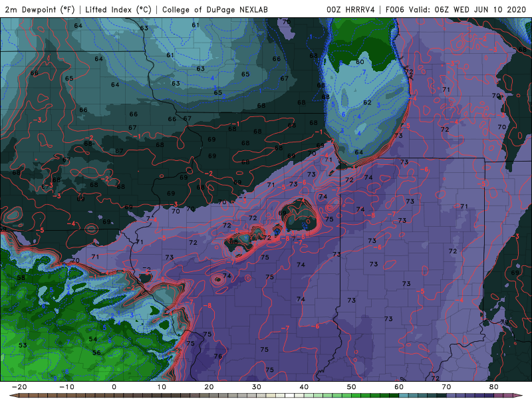Click the '0' label on the color scale
The image size is (532, 399).
click(x=114, y=387)
